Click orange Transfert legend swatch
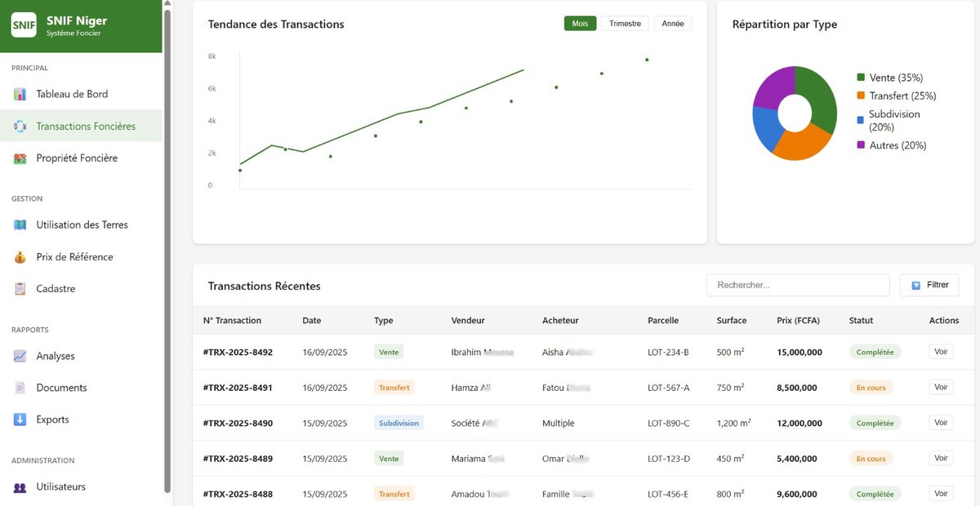 [x=861, y=95]
